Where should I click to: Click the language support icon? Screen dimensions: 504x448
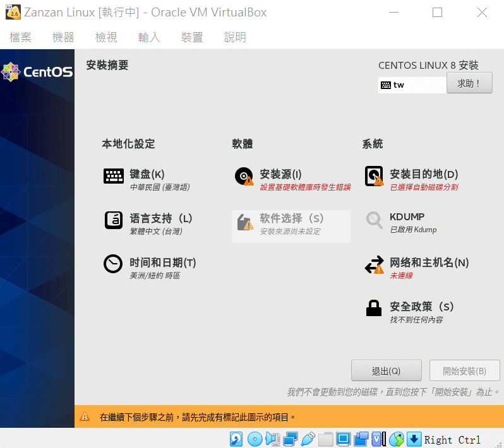(x=114, y=220)
